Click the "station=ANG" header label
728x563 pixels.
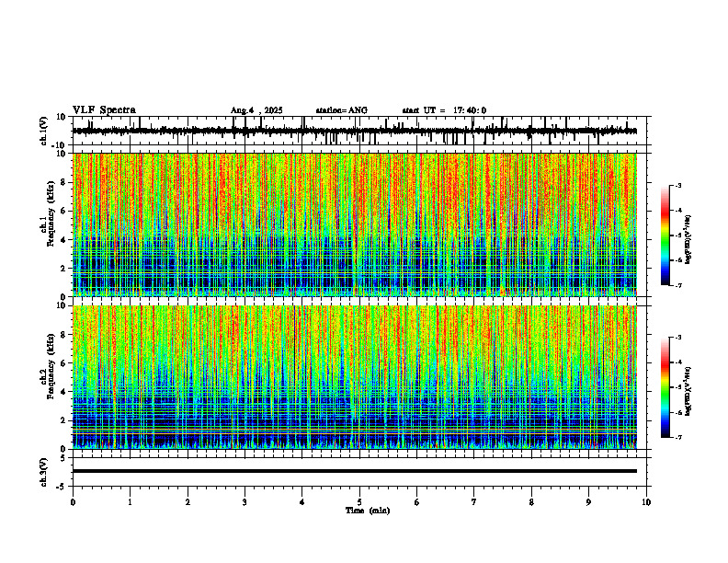(x=341, y=110)
